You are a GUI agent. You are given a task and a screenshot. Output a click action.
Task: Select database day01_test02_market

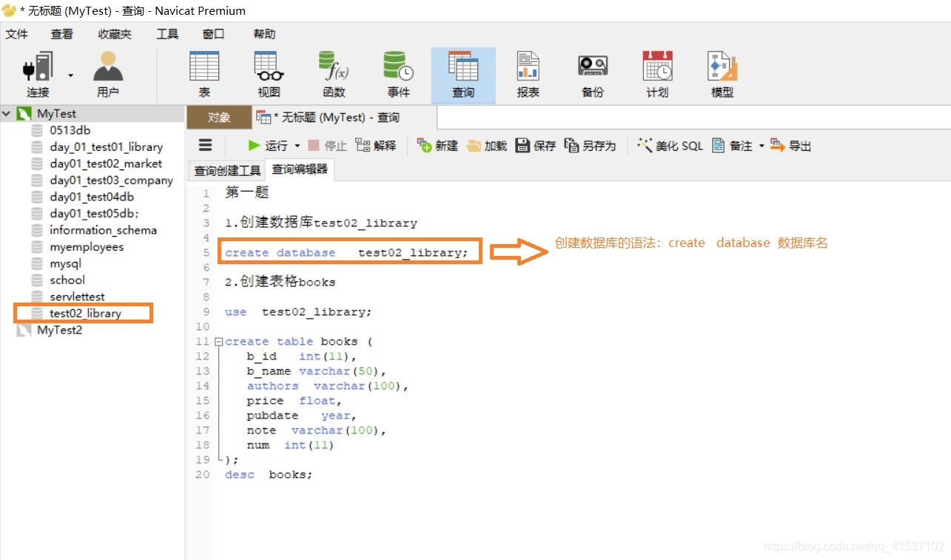(106, 163)
